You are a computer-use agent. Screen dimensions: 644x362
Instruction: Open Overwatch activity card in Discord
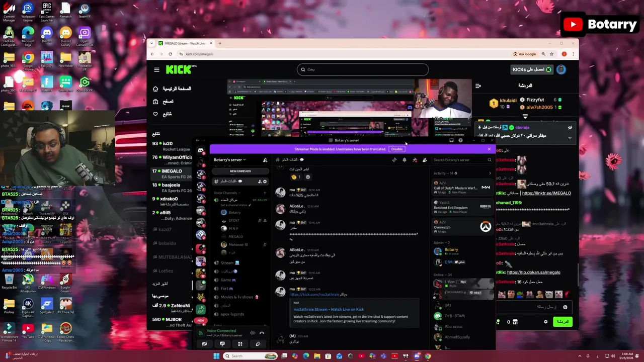(x=462, y=227)
